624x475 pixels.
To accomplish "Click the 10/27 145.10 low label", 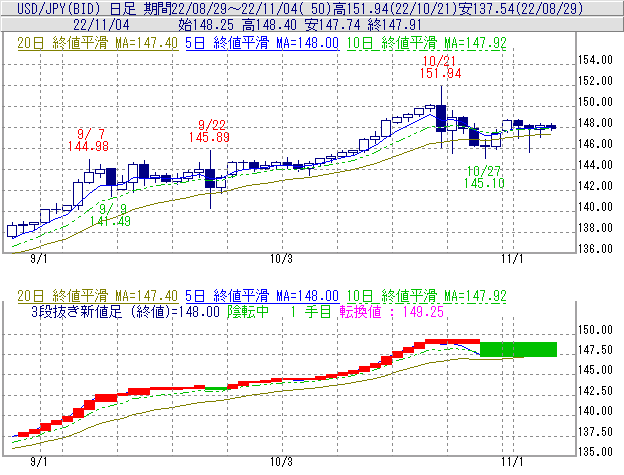I will (x=484, y=177).
